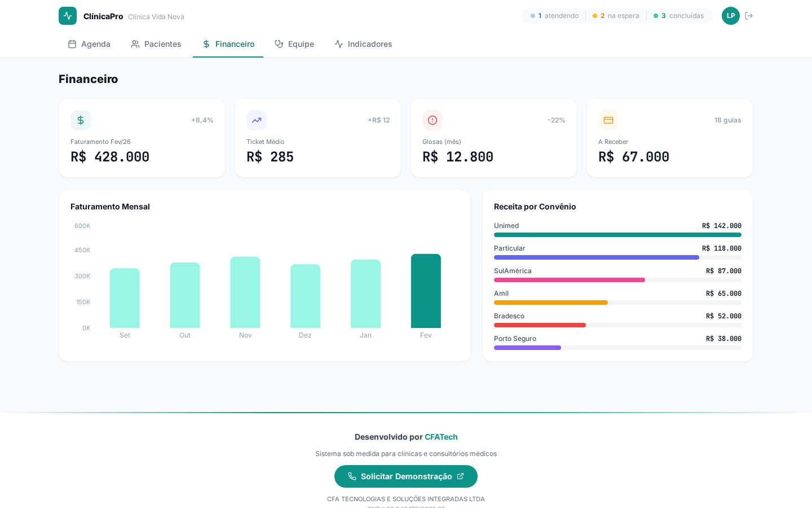
Task: Click the flag icon next to Indicadores
Action: [x=339, y=44]
